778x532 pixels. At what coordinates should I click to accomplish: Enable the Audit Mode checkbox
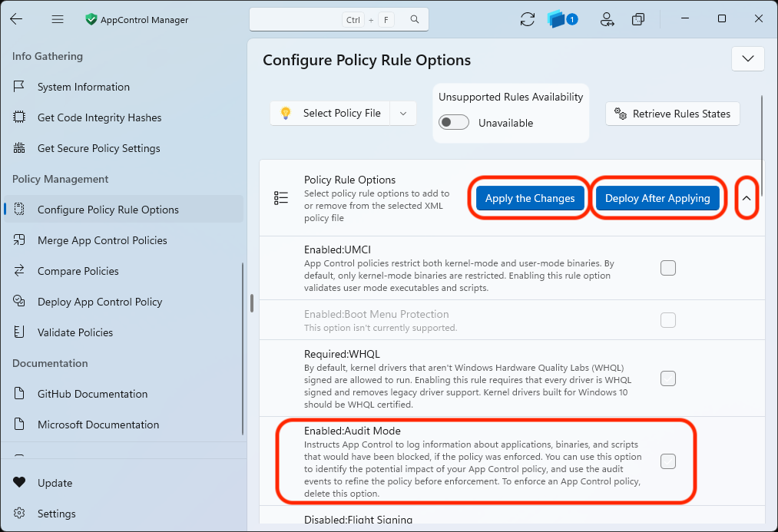pyautogui.click(x=668, y=461)
